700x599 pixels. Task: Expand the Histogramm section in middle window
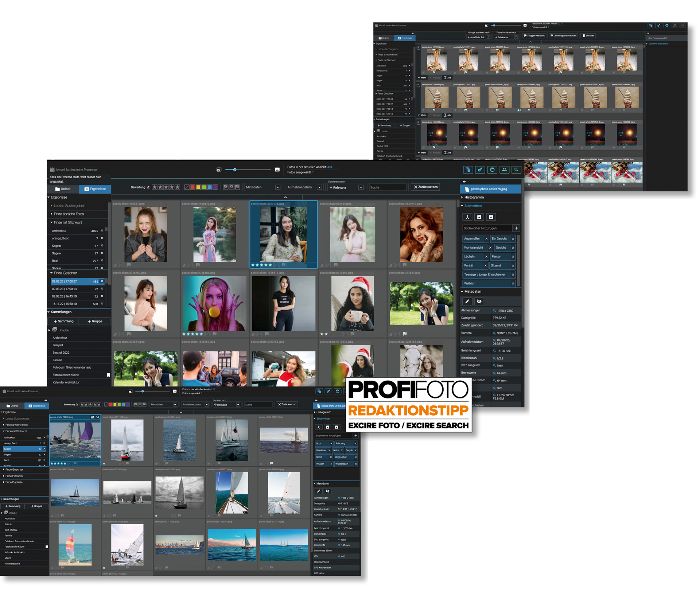474,198
